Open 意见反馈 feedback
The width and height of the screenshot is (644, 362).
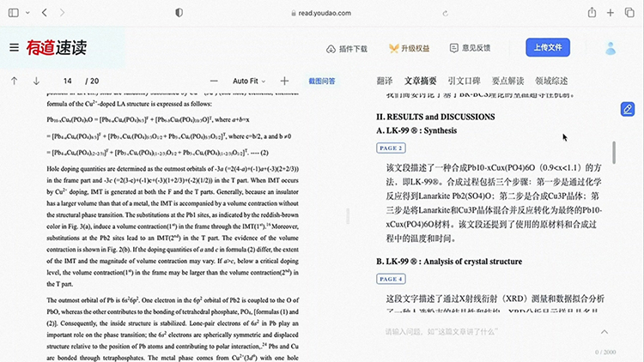click(x=470, y=48)
